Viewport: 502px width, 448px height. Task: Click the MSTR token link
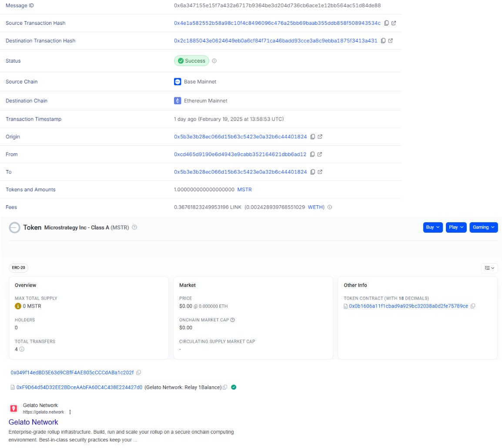pos(244,190)
